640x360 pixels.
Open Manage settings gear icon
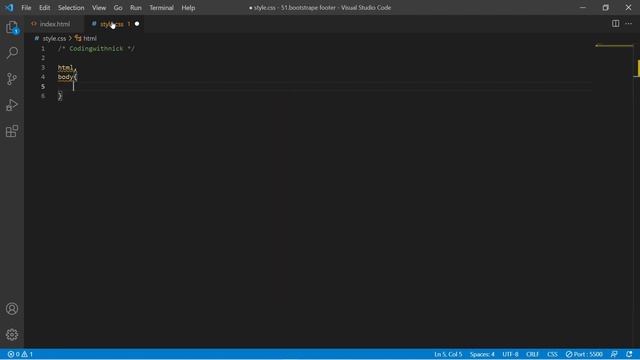(12, 335)
